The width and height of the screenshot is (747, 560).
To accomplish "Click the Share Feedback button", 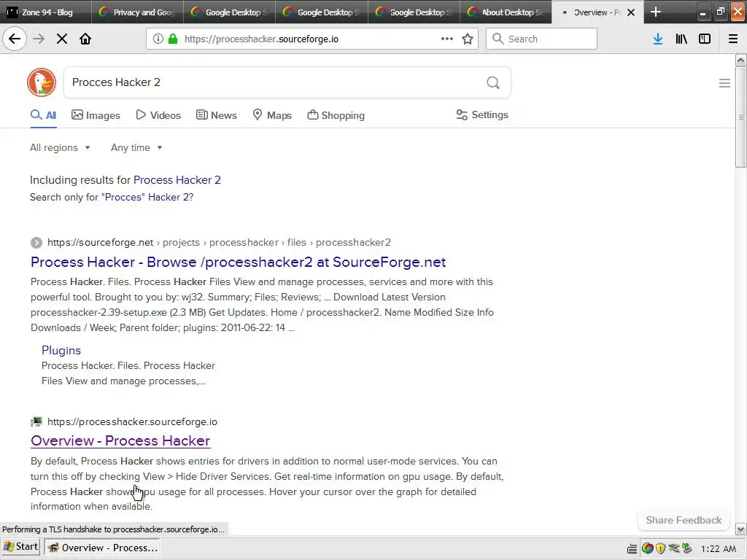I will point(684,520).
